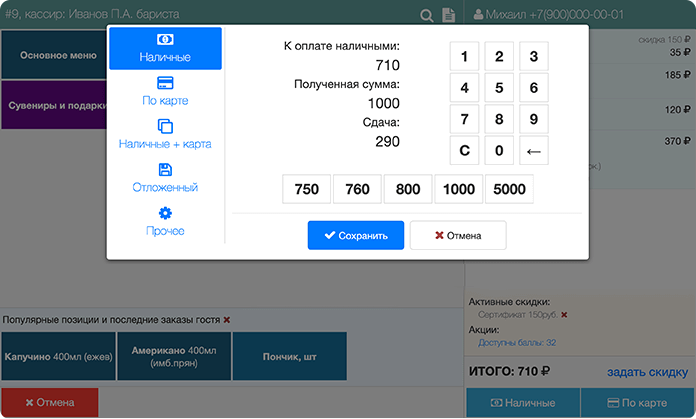
Task: Open the Отложенный deferred payment option
Action: [x=165, y=178]
